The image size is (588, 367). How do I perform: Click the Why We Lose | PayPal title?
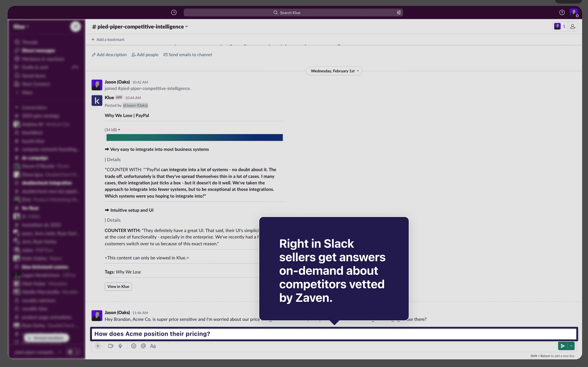127,116
